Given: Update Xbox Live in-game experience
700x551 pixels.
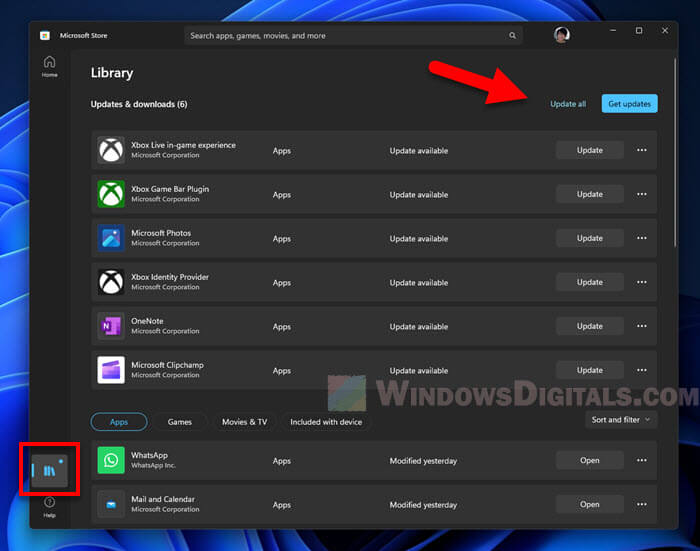Looking at the screenshot, I should click(x=590, y=150).
